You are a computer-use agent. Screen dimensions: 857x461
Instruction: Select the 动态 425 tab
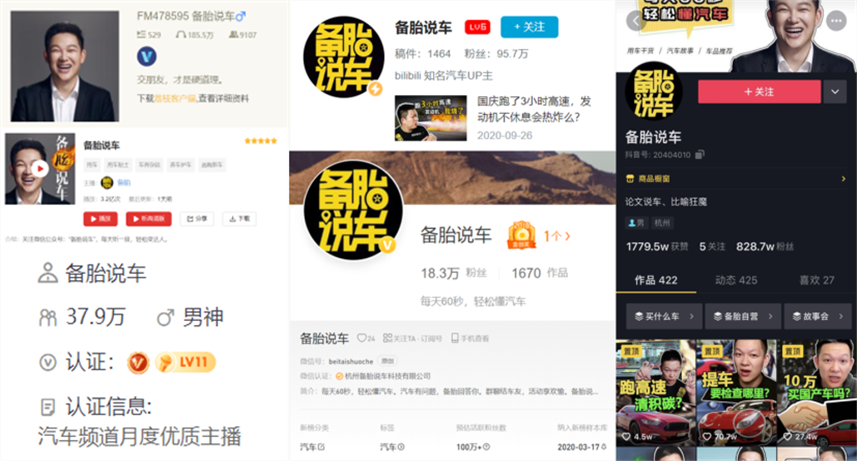point(736,280)
